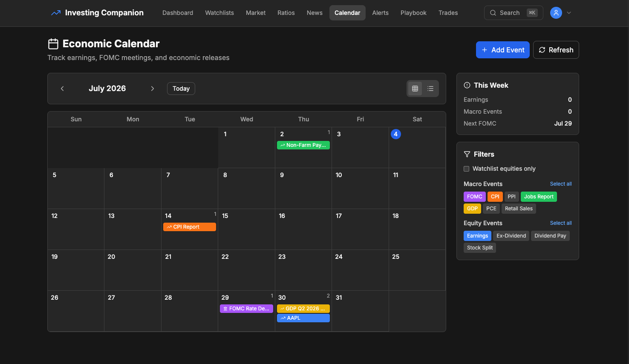Click the Search input field
The image size is (629, 364).
point(514,13)
